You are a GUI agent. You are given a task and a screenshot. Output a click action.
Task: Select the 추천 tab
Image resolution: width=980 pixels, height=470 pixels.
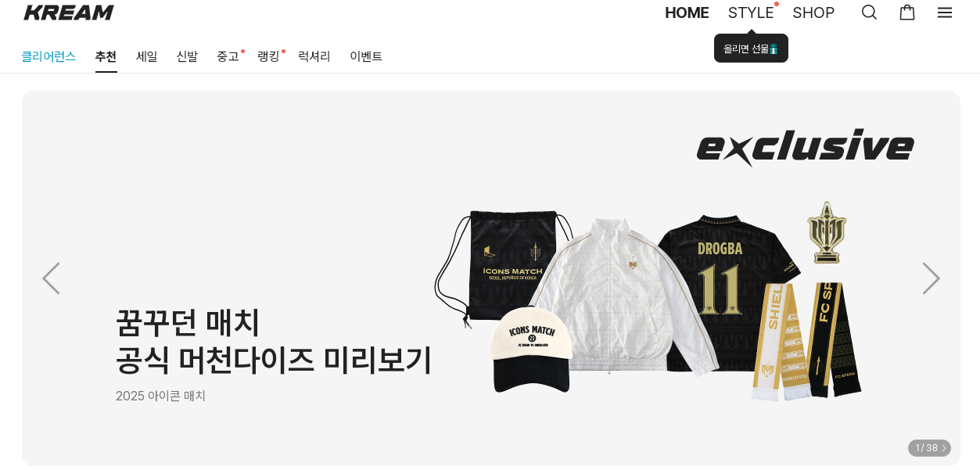(x=106, y=56)
